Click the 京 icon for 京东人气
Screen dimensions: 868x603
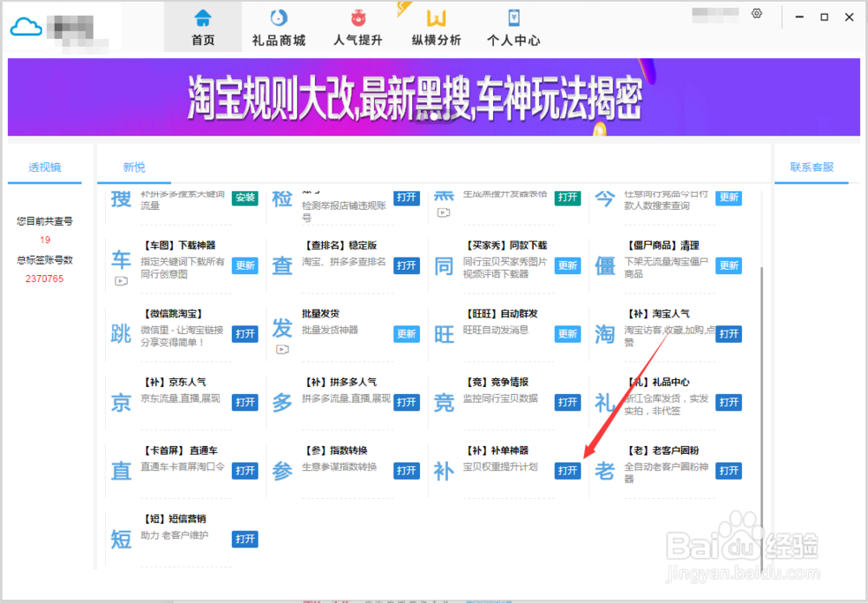(x=121, y=403)
